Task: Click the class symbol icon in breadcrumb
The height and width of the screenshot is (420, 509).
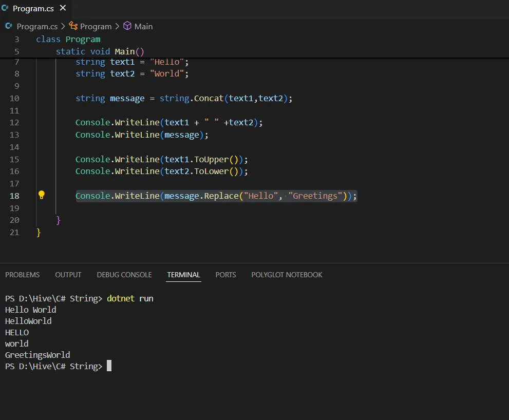Action: 73,26
